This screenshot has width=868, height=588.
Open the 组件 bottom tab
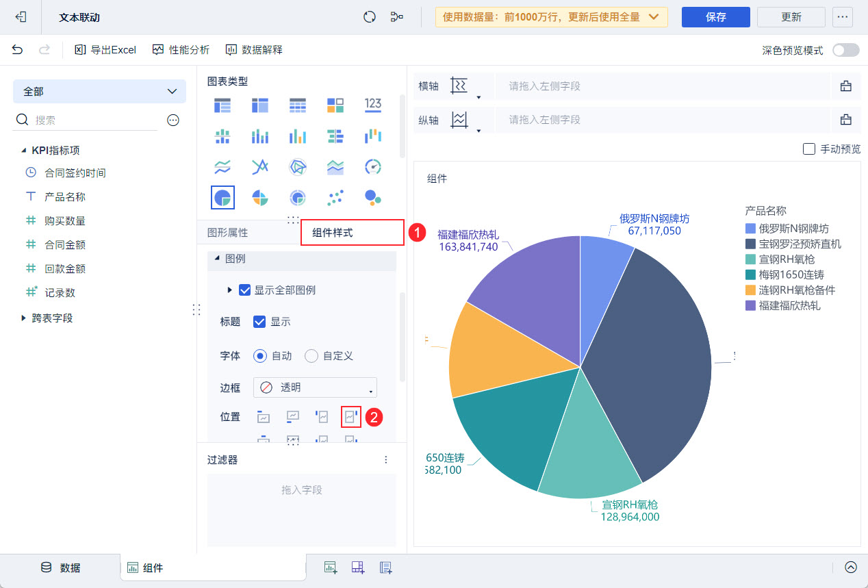click(213, 567)
